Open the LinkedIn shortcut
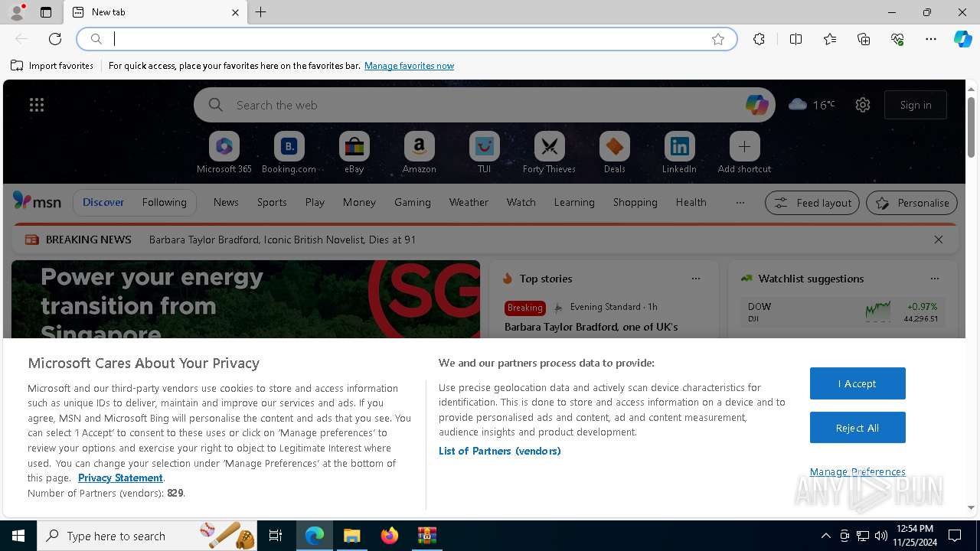980x551 pixels. click(679, 152)
